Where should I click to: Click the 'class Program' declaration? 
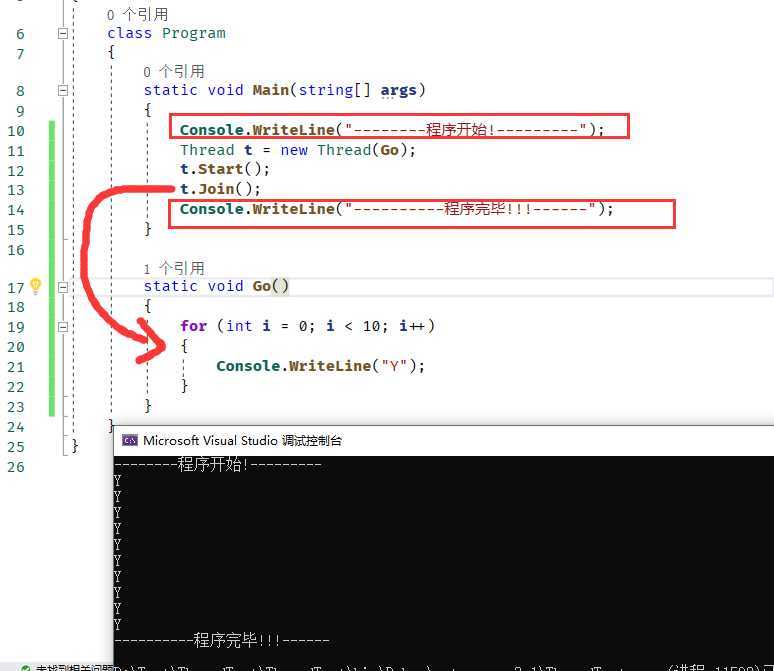pos(166,33)
